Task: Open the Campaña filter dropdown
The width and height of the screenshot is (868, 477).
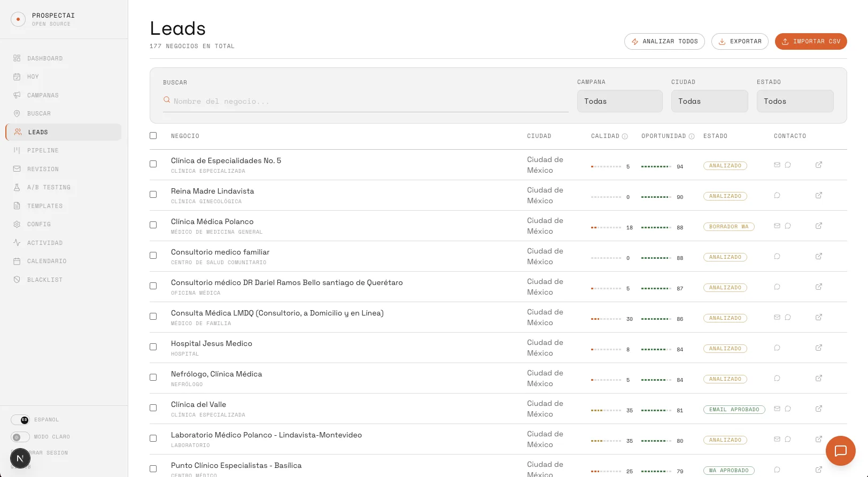Action: [619, 101]
